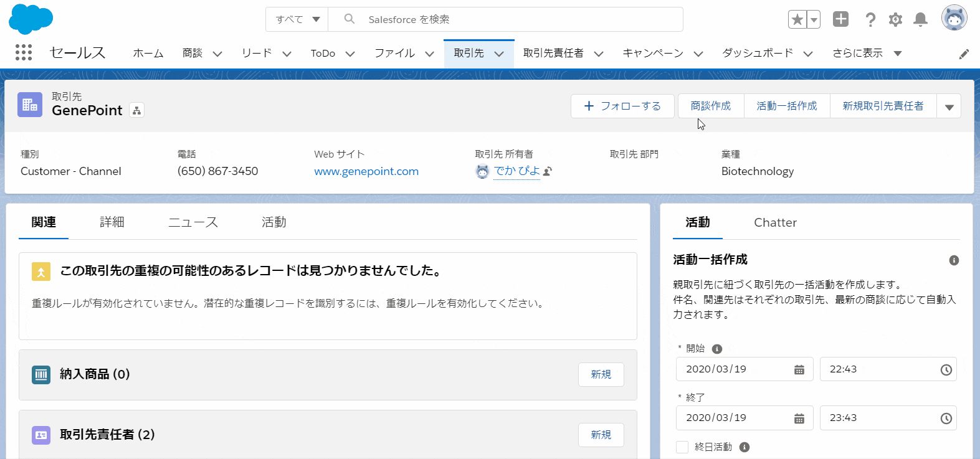Click the 新規取引先責任者 button
This screenshot has height=459, width=980.
point(883,106)
